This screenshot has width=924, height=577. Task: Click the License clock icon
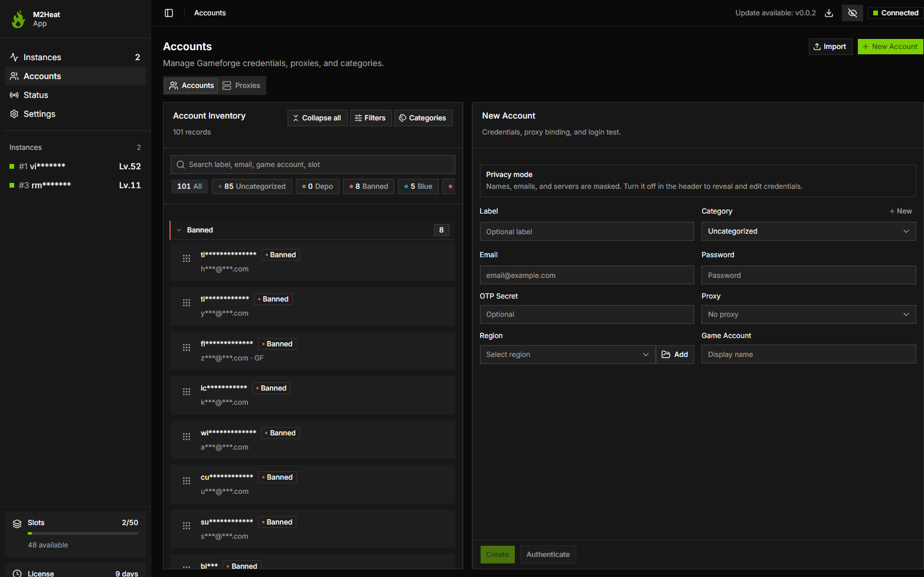(x=17, y=573)
